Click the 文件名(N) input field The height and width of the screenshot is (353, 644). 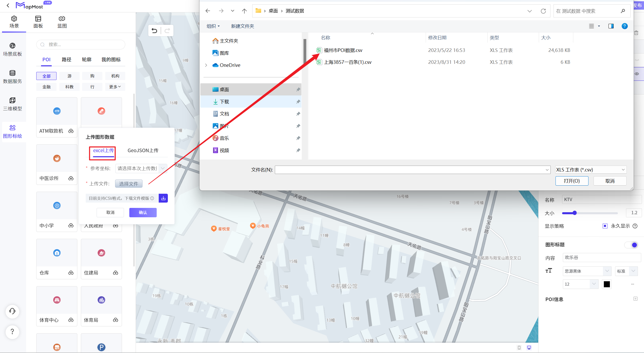(x=413, y=170)
